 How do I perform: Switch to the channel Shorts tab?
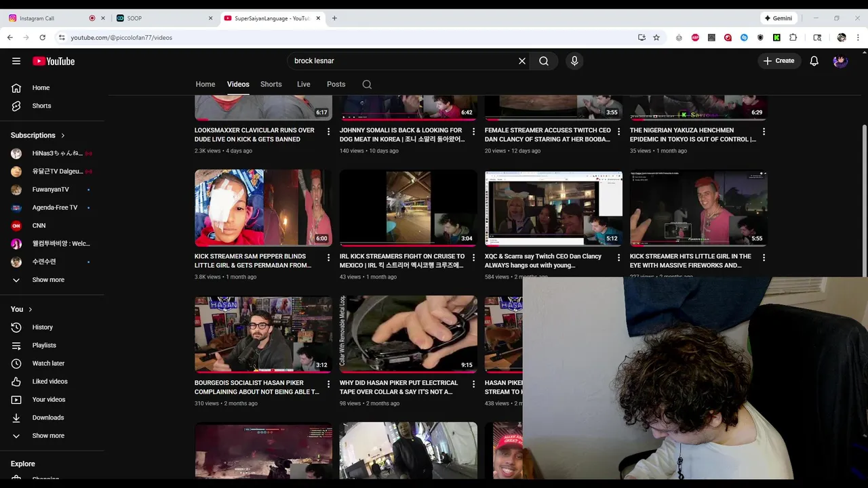click(271, 85)
